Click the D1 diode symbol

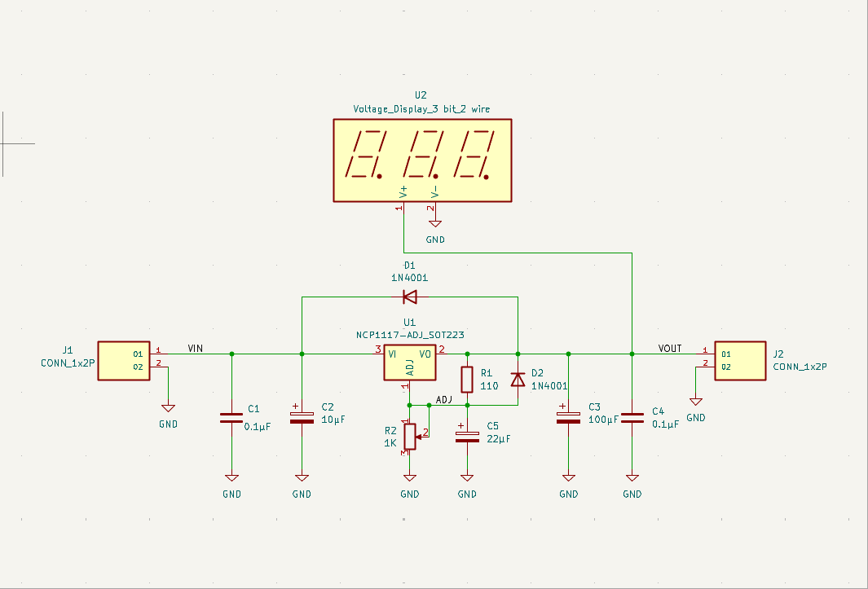pos(410,297)
